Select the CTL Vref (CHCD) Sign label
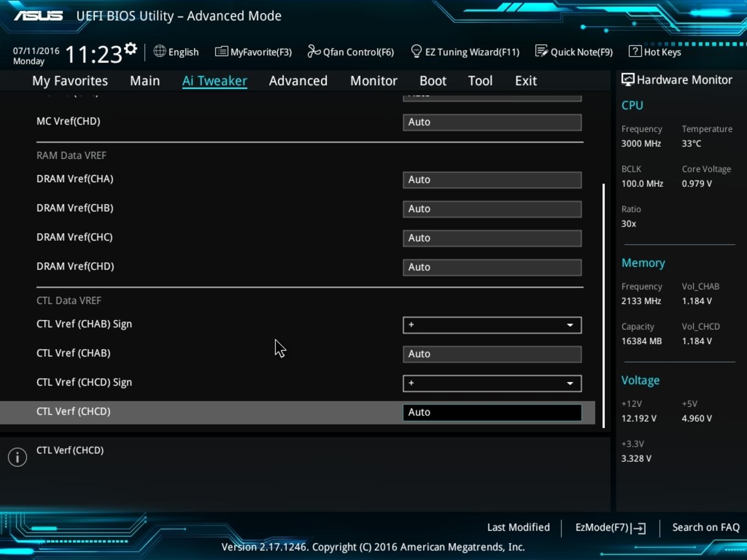Image resolution: width=747 pixels, height=560 pixels. point(84,382)
